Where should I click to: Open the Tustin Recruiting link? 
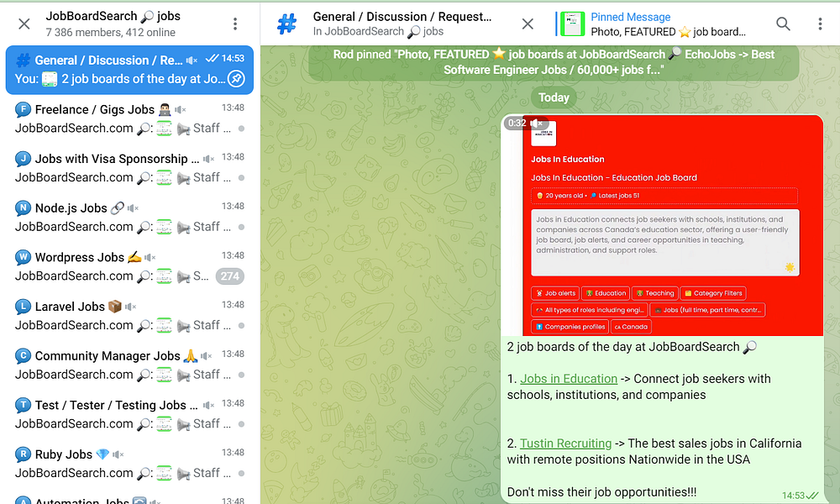[565, 444]
